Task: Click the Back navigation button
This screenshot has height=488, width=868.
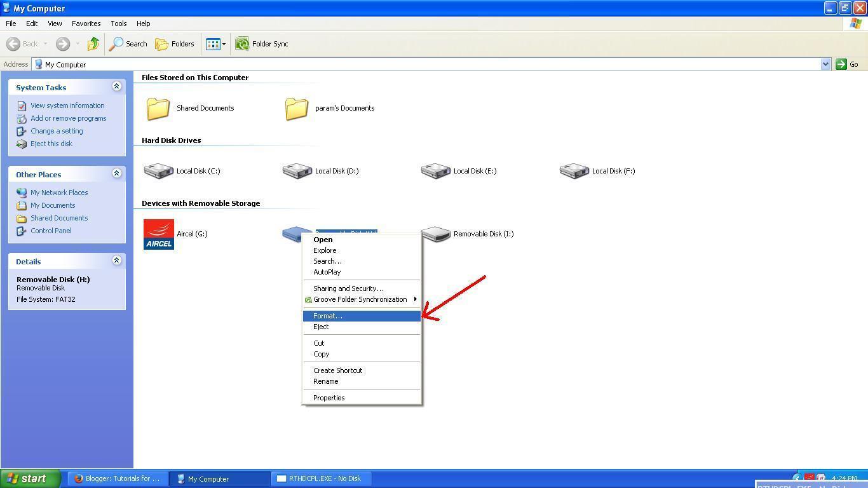Action: (22, 44)
